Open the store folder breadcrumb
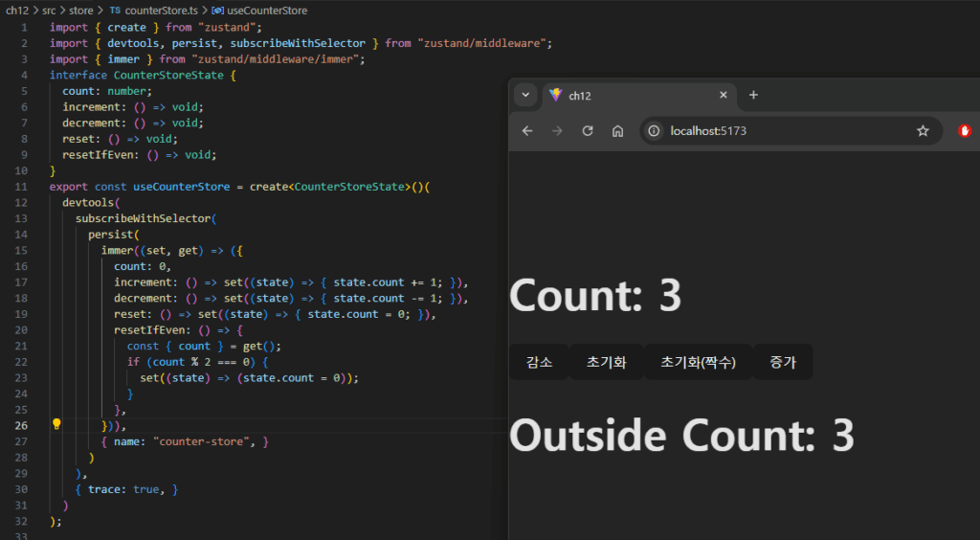Viewport: 980px width, 540px height. (81, 10)
